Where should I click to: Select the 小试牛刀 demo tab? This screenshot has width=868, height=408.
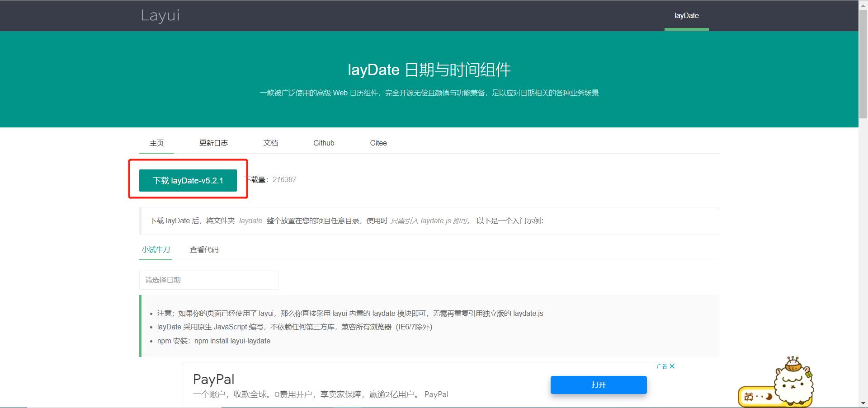(156, 249)
